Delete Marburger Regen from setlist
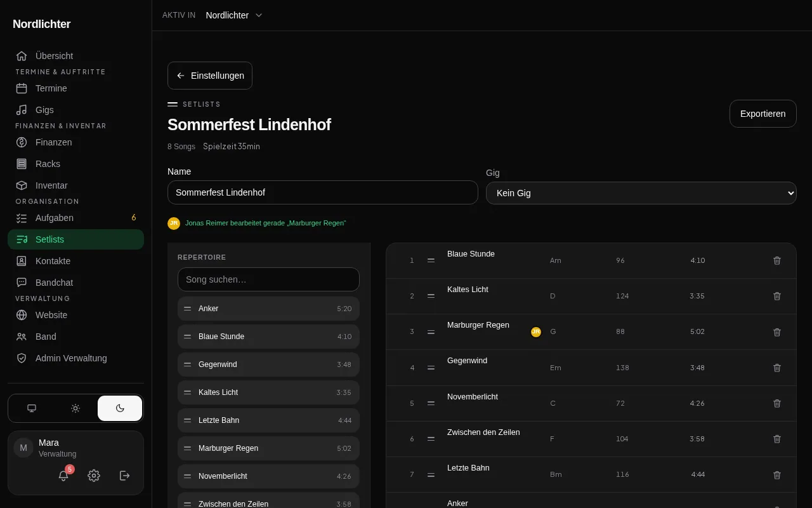 [x=777, y=332]
